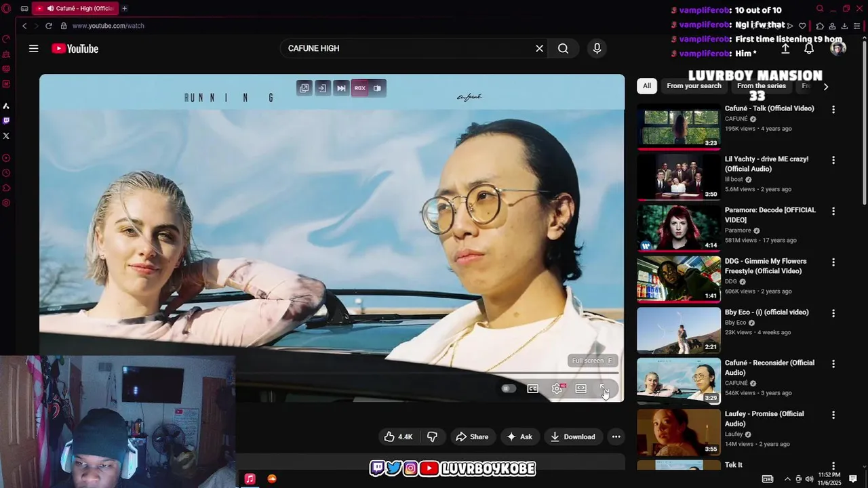Open options for Bby Eco video
868x488 pixels.
pyautogui.click(x=833, y=313)
